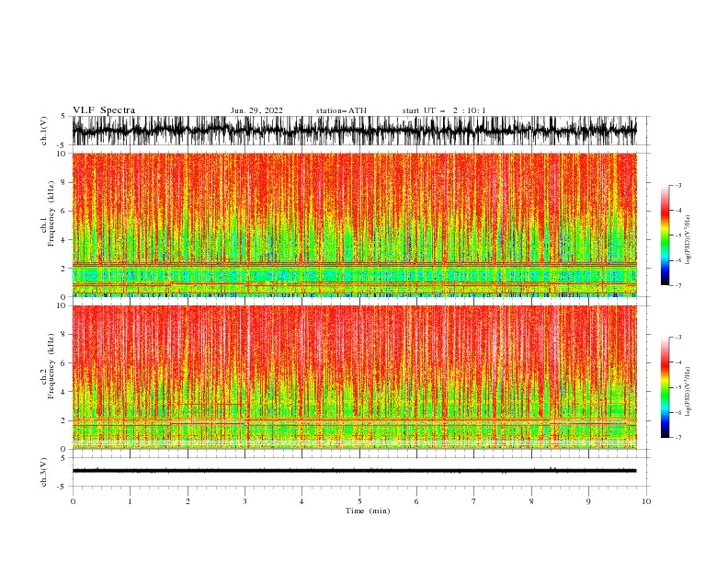Click the "10" kHz tick on ch.2 spectrogram

click(63, 305)
